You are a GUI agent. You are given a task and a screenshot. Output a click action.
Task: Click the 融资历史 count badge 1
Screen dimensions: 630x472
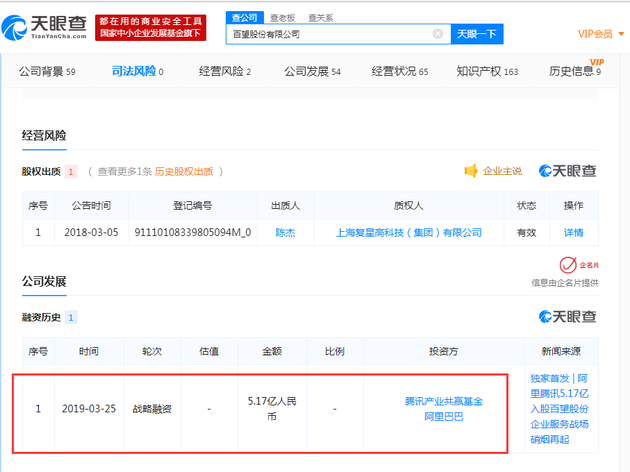(x=71, y=317)
